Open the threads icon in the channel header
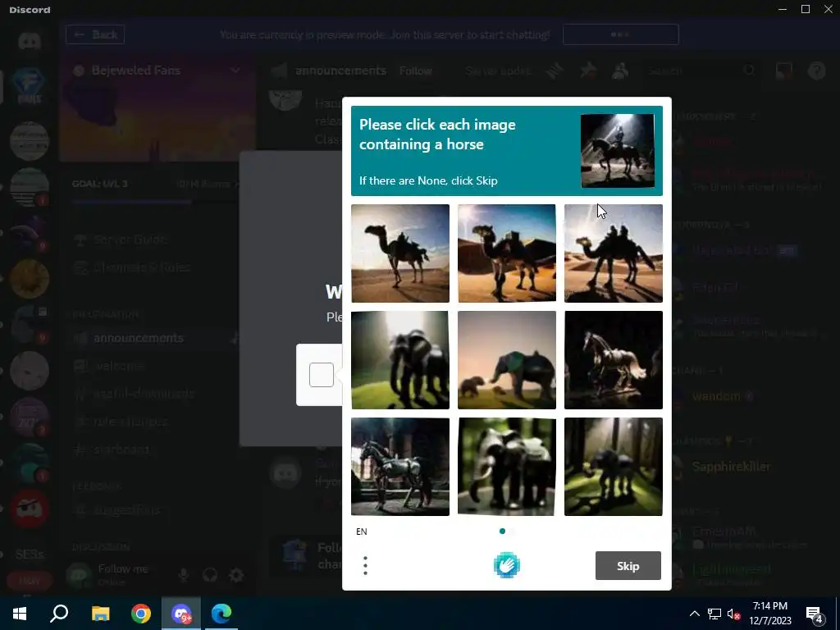 [555, 71]
